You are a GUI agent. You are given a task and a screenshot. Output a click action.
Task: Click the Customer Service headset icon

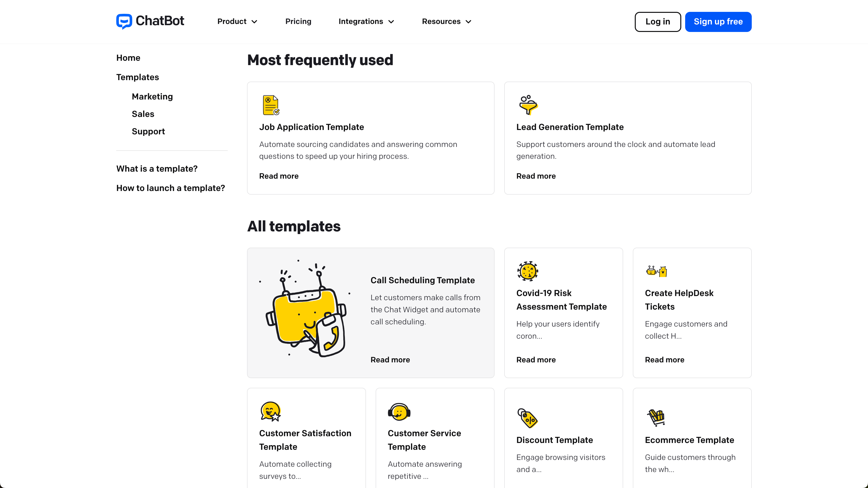pos(399,412)
